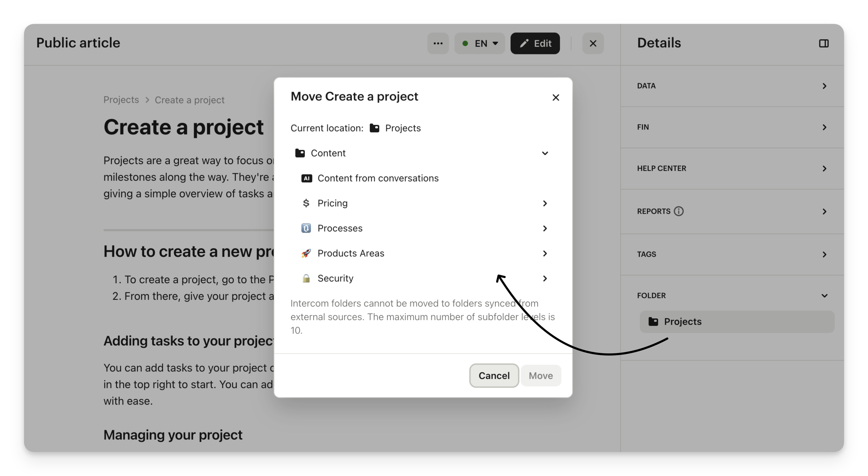Image resolution: width=868 pixels, height=476 pixels.
Task: Expand the DATA section
Action: (x=824, y=86)
